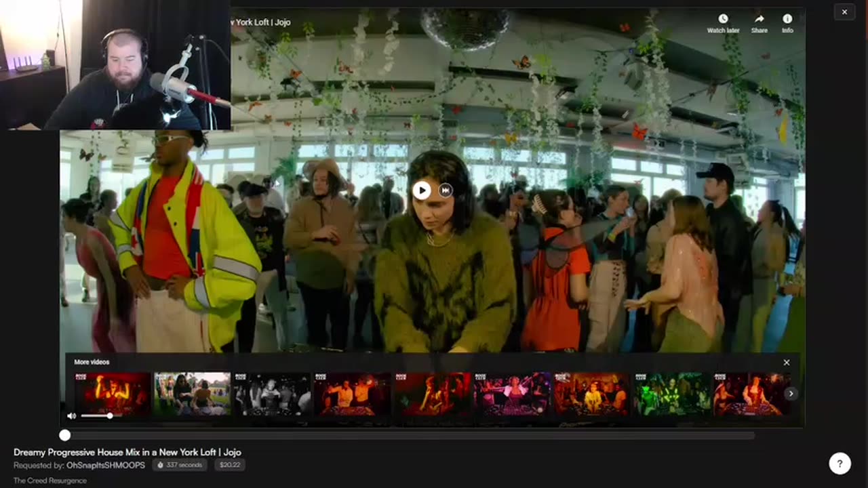Open the fifth More videos thumbnail
The height and width of the screenshot is (488, 868).
[x=432, y=394]
